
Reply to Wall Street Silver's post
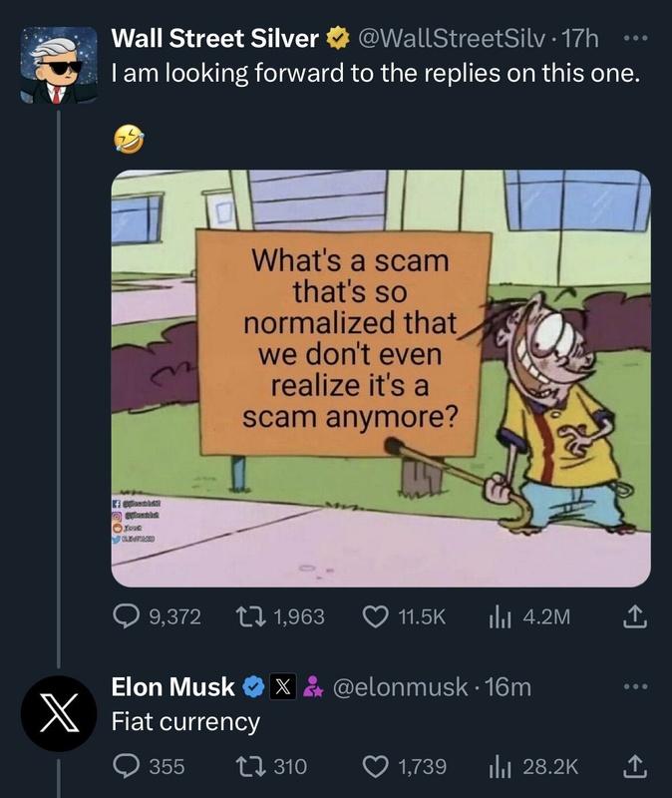(x=126, y=617)
